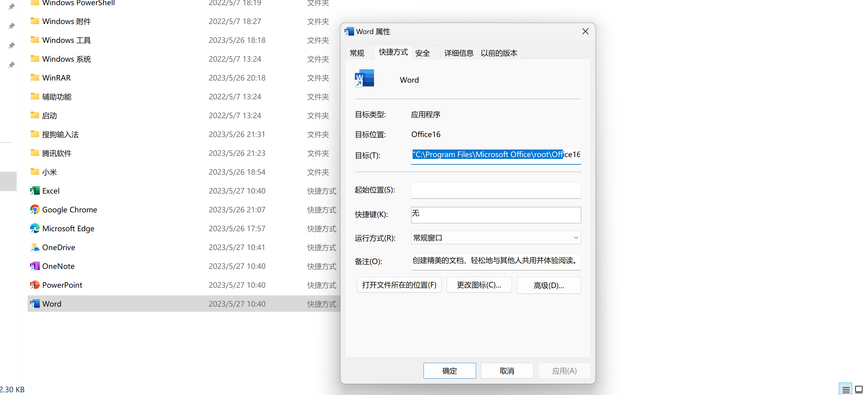This screenshot has height=395, width=868.
Task: Close the Word 属性 dialog
Action: click(585, 31)
